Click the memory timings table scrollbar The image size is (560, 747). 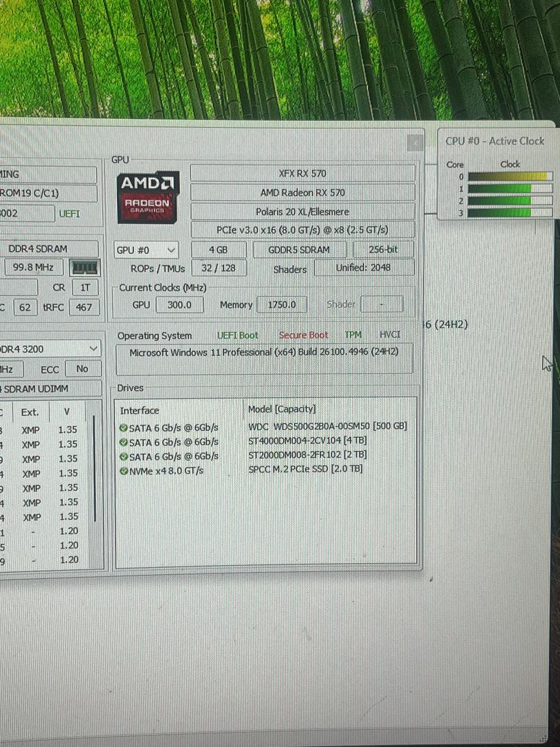pos(94,468)
